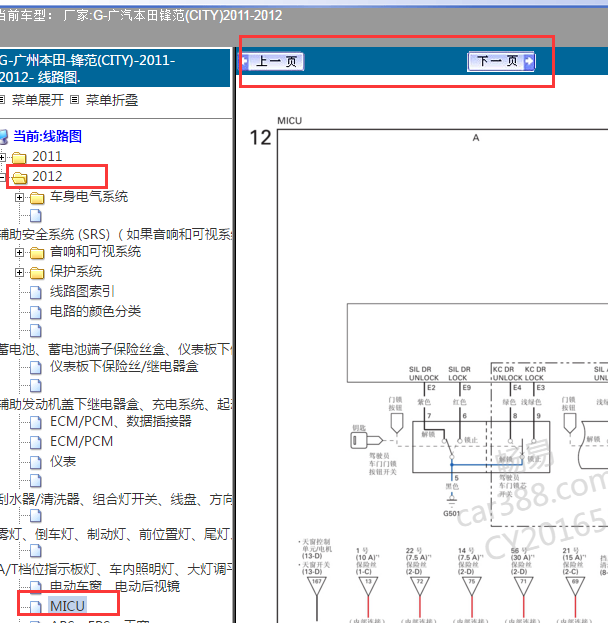The image size is (608, 623).
Task: Expand the 保护系统 folder
Action: pyautogui.click(x=19, y=273)
